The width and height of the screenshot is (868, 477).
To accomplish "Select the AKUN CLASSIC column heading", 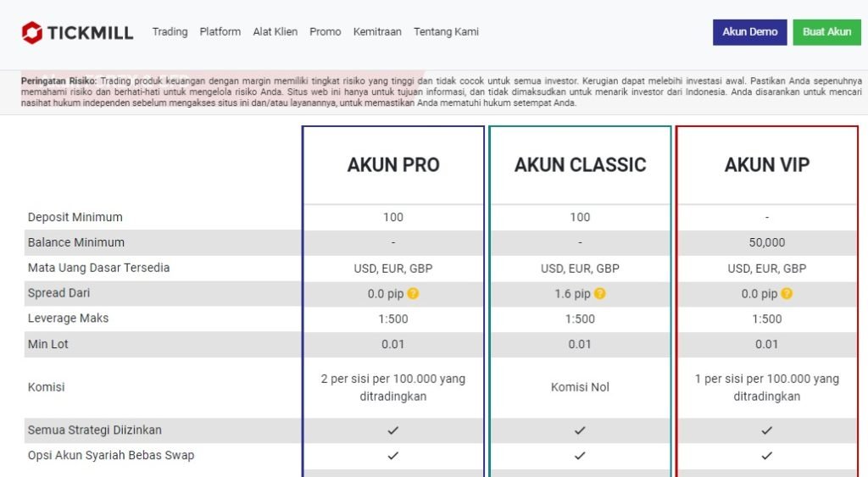I will point(580,165).
